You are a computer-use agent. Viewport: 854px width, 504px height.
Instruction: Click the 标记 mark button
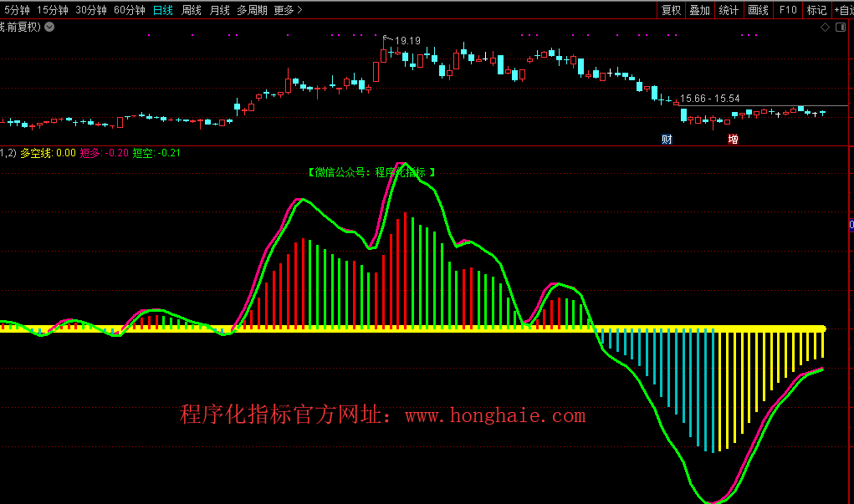pos(816,10)
